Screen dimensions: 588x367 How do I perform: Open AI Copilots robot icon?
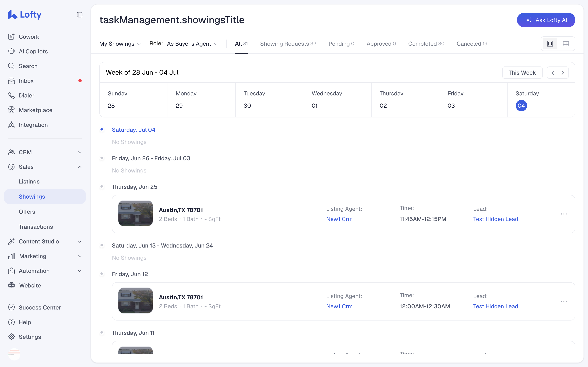coord(11,51)
